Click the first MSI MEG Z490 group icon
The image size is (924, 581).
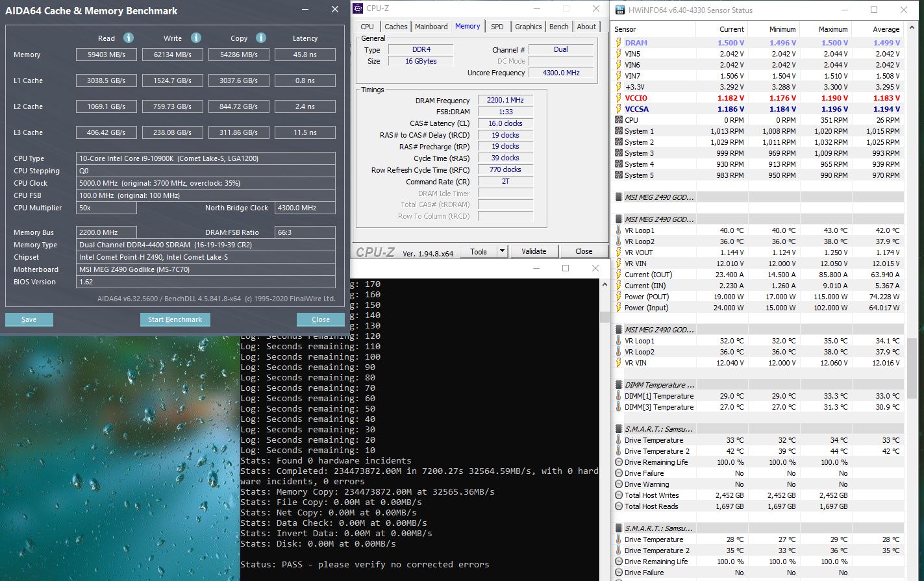pyautogui.click(x=619, y=197)
